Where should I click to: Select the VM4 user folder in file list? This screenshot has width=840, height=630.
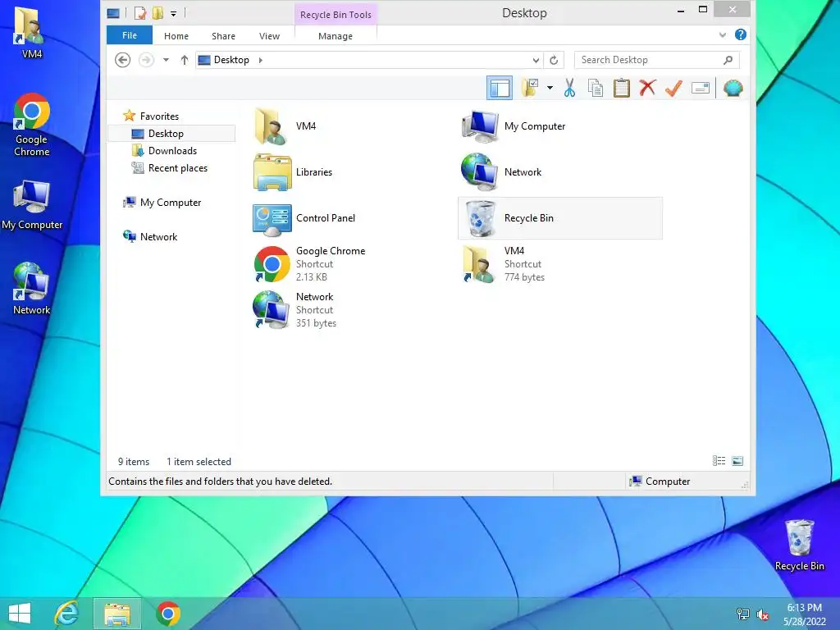coord(285,126)
